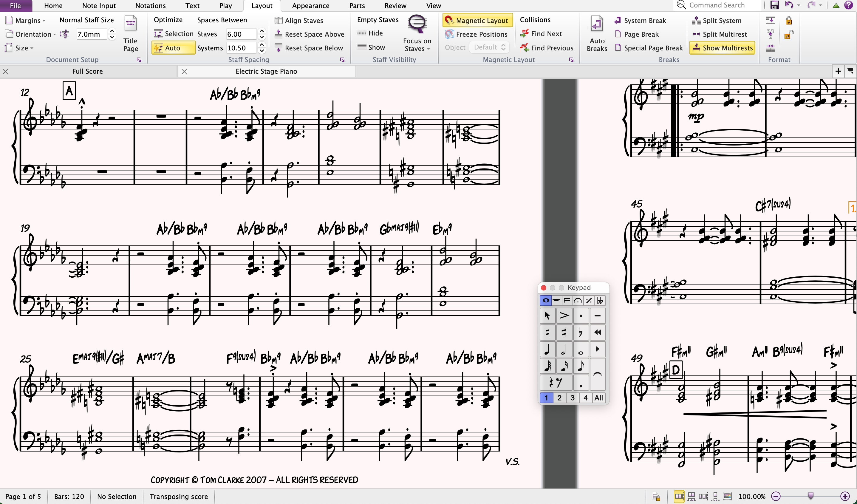
Task: Switch to the Notations tab
Action: pyautogui.click(x=150, y=5)
